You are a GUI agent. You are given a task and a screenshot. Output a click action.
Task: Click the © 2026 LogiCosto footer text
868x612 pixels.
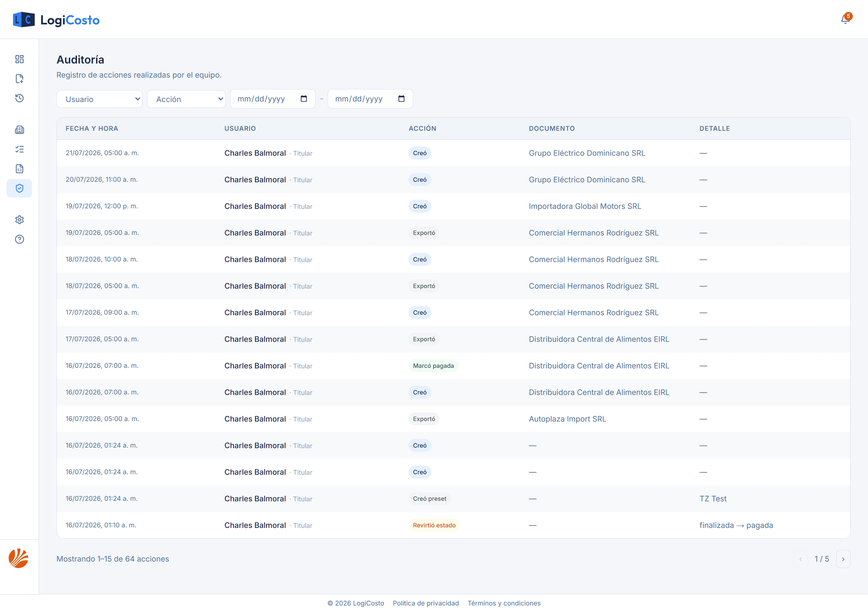pos(356,603)
